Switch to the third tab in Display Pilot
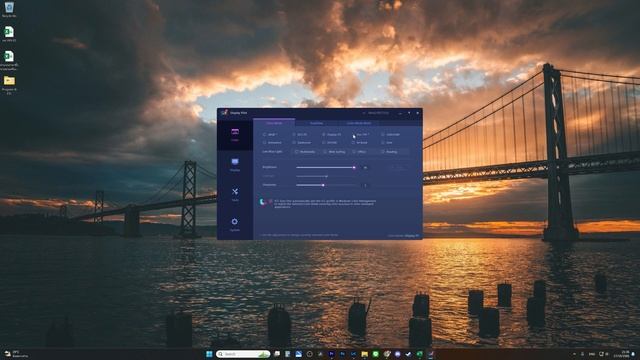 359,123
